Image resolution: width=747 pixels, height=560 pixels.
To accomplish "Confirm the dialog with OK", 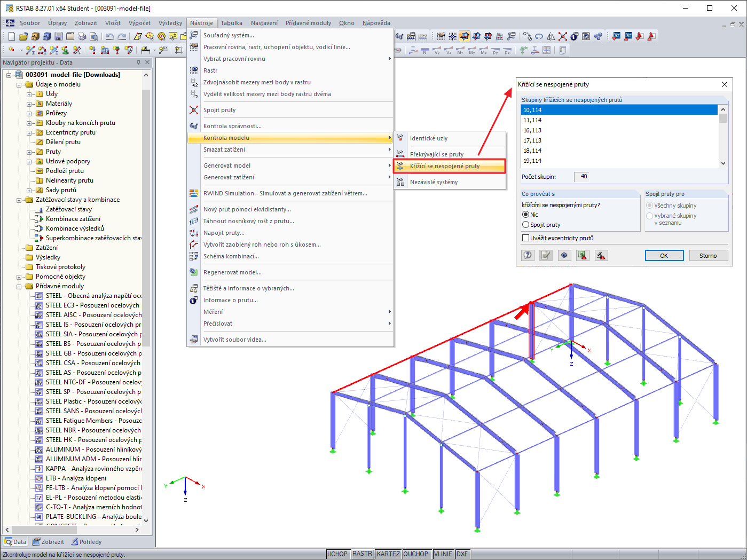I will [664, 255].
